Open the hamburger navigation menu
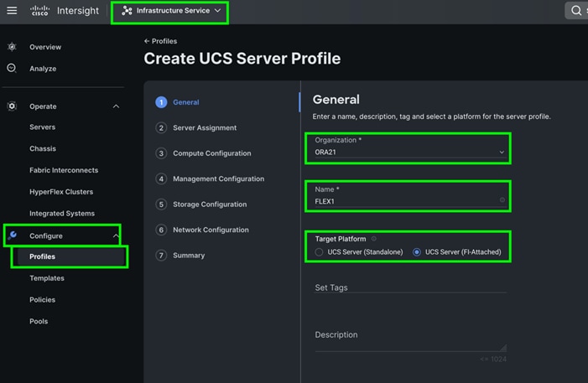 pos(12,11)
